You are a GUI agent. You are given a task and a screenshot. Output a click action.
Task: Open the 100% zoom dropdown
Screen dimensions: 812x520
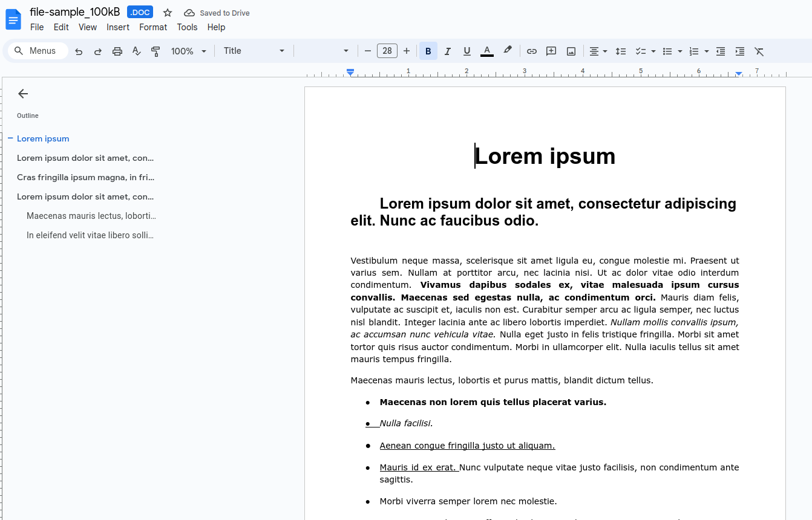tap(189, 51)
